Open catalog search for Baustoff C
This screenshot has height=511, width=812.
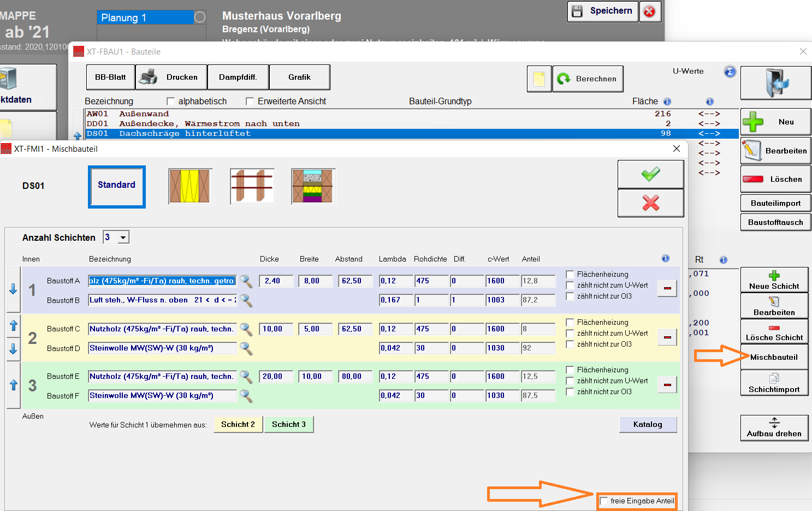click(246, 329)
